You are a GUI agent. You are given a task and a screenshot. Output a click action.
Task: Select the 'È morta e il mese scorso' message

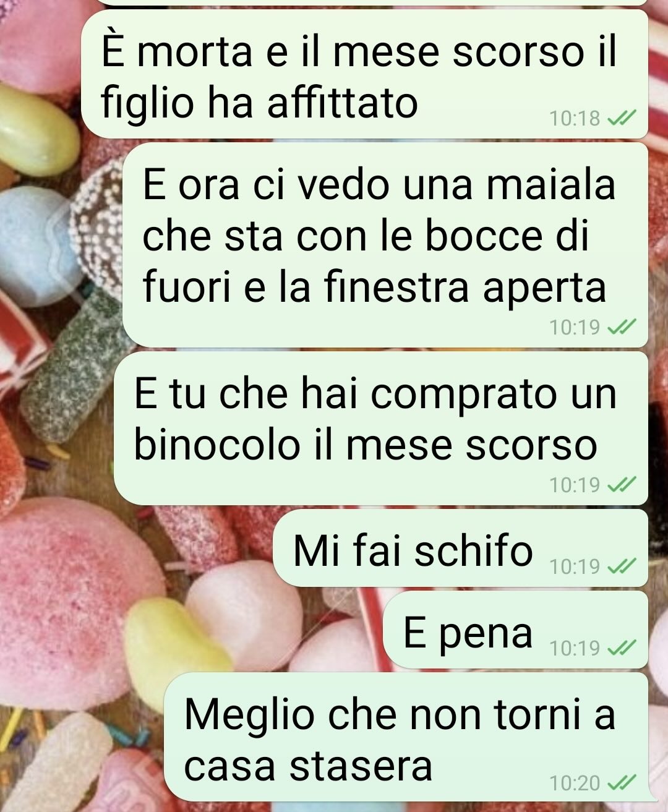(x=364, y=74)
